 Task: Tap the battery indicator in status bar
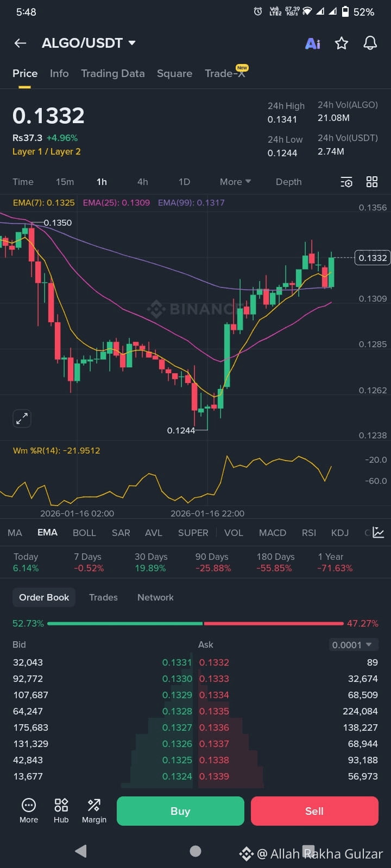pyautogui.click(x=345, y=11)
